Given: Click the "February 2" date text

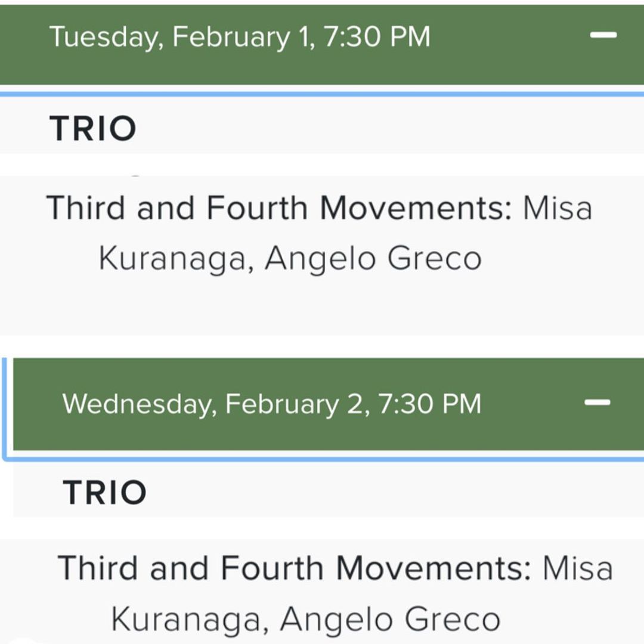Looking at the screenshot, I should [295, 404].
